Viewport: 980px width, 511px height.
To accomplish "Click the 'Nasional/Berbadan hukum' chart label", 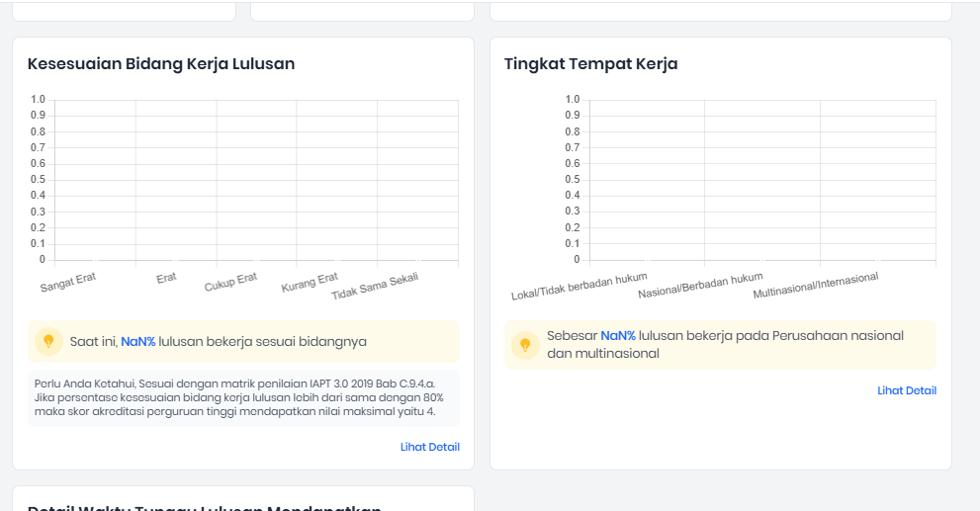I will coord(700,287).
